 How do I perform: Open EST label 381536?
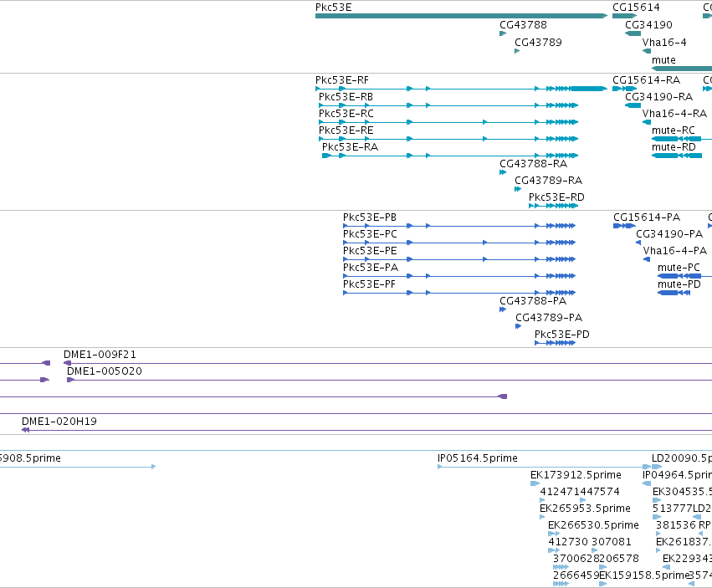tap(675, 525)
